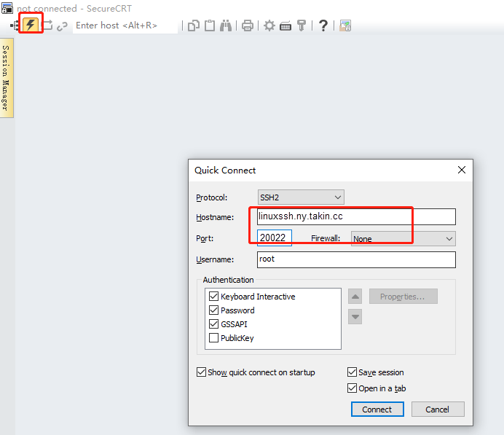The width and height of the screenshot is (504, 435).
Task: Open the Session Manager side tab
Action: [x=7, y=78]
